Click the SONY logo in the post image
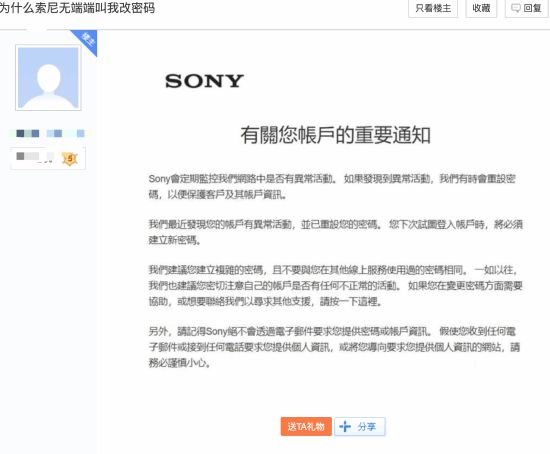 coord(204,81)
